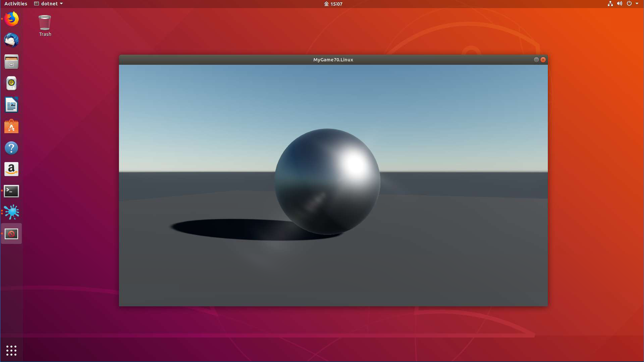Click the MyGame70.Linux title bar
Screen dimensions: 644x362
pos(333,60)
